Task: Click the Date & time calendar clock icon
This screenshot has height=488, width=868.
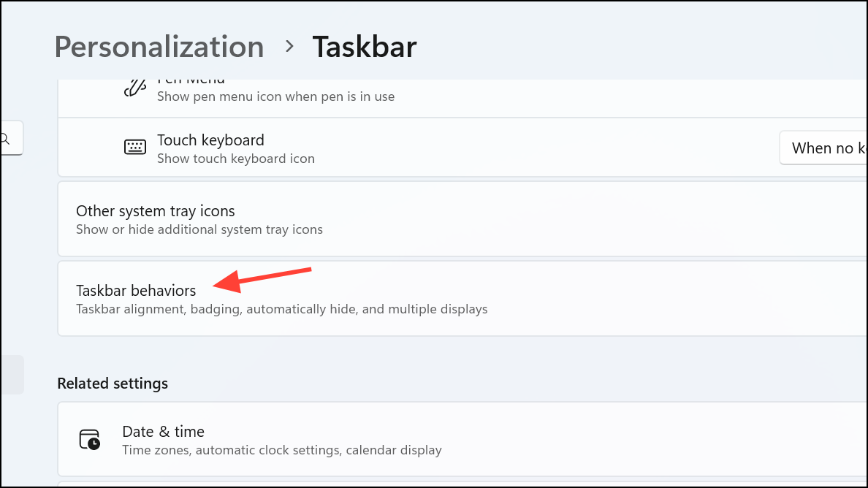Action: tap(89, 440)
